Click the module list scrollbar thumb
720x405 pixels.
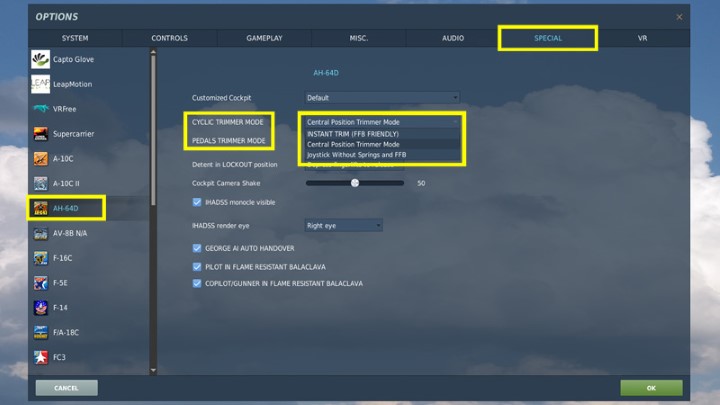153,130
